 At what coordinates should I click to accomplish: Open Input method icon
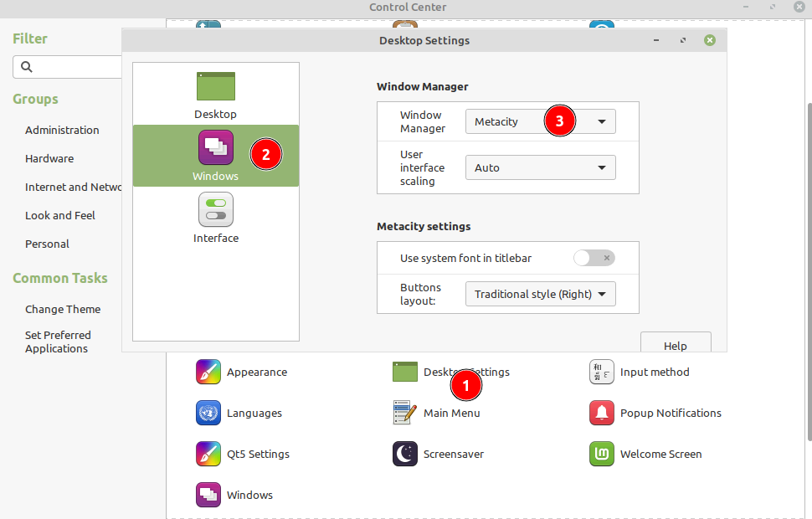coord(602,372)
